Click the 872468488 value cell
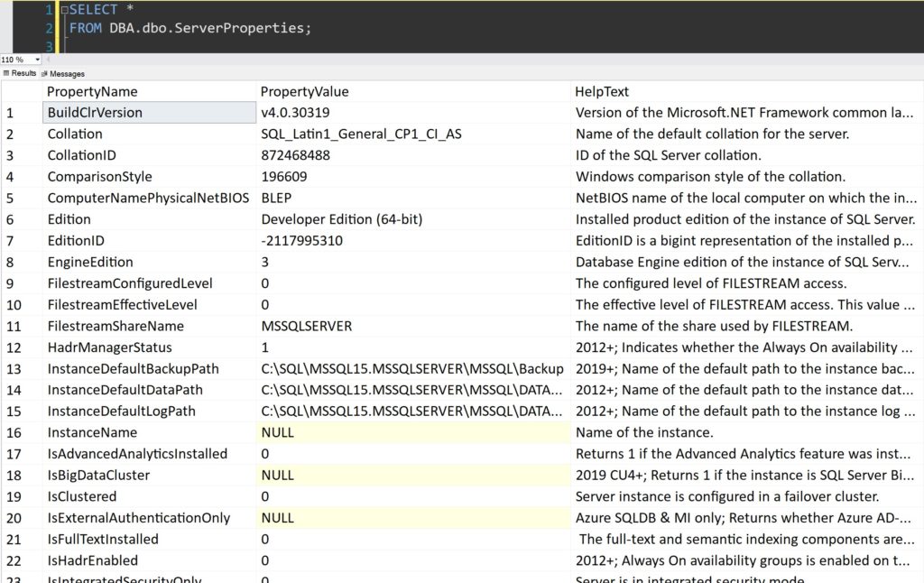The image size is (924, 583). tap(413, 155)
